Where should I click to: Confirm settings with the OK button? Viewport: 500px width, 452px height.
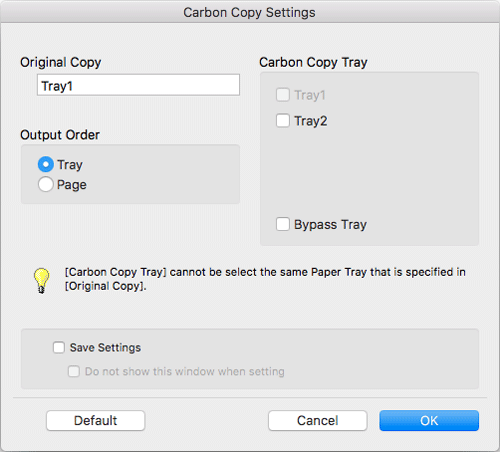[x=429, y=420]
